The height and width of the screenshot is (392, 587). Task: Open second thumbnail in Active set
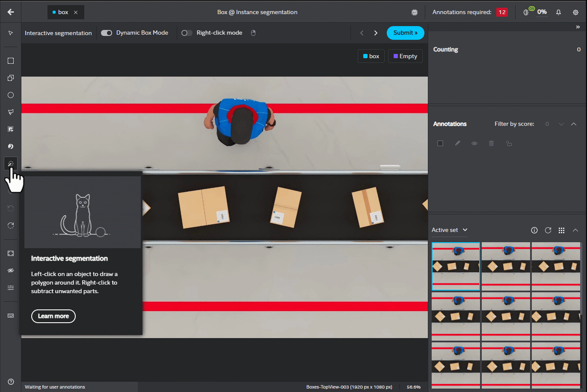point(506,266)
